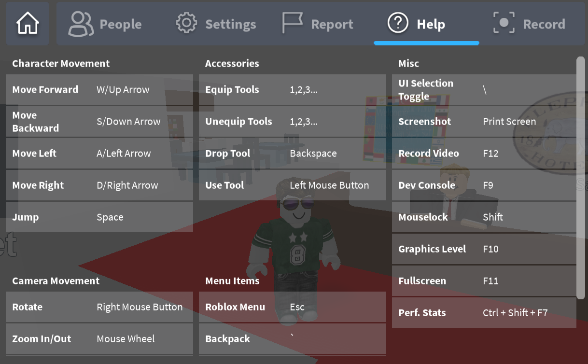Click the Jump label
The height and width of the screenshot is (364, 588).
26,217
